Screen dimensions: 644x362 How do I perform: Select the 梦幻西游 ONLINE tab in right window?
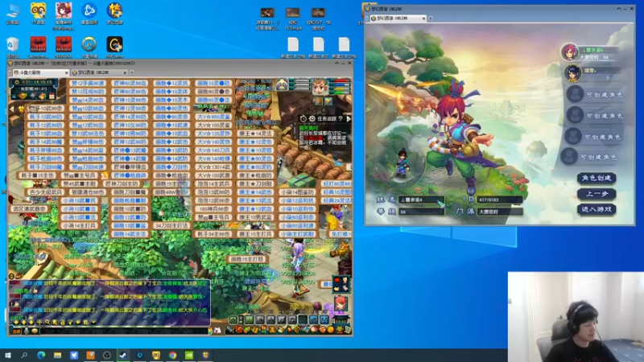coord(396,18)
